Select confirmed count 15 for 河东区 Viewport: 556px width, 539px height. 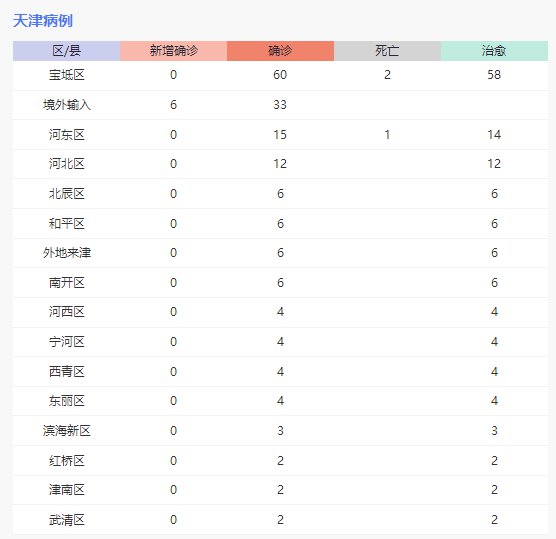[280, 135]
